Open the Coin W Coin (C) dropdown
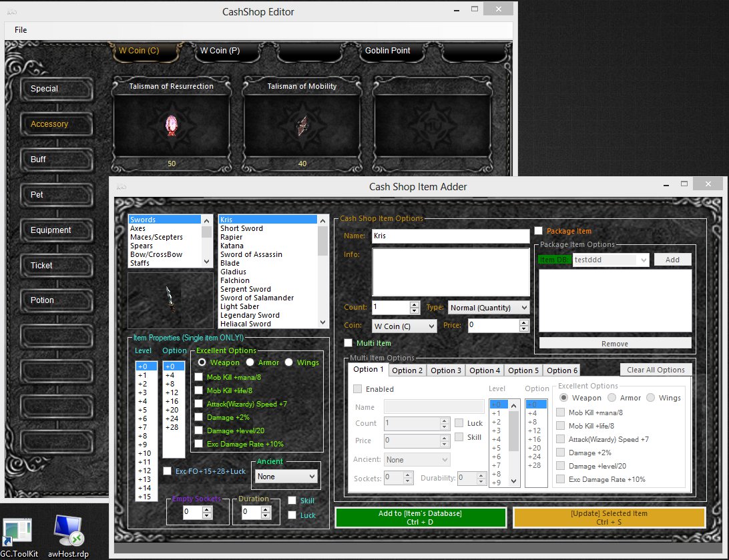729x560 pixels. tap(404, 326)
